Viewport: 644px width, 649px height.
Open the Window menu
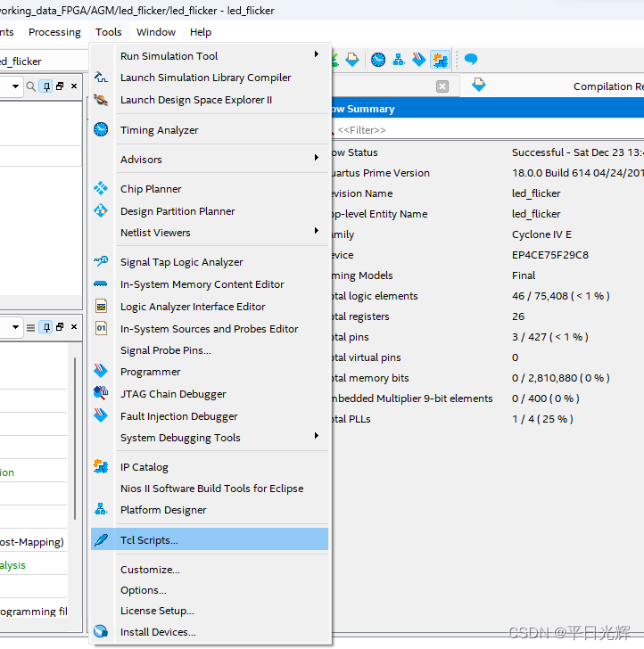point(156,32)
